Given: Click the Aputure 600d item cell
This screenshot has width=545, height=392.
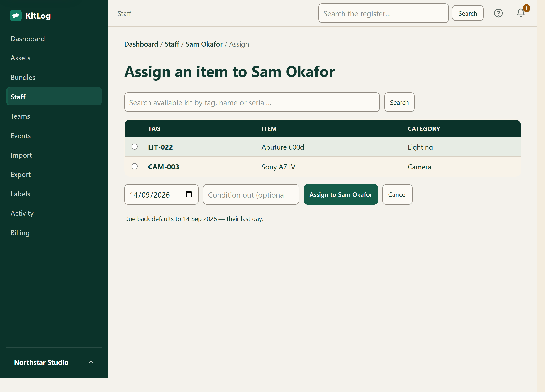Looking at the screenshot, I should click(283, 147).
